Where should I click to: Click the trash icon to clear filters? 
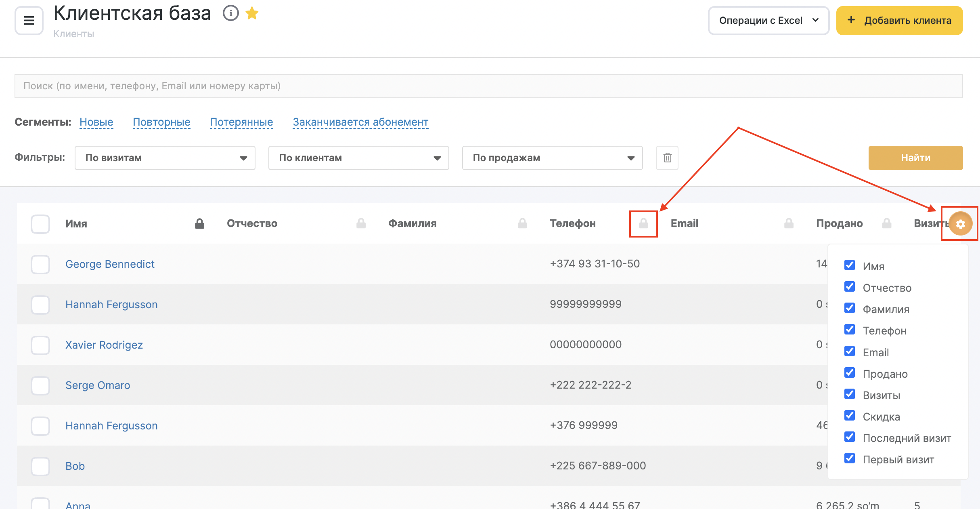667,158
